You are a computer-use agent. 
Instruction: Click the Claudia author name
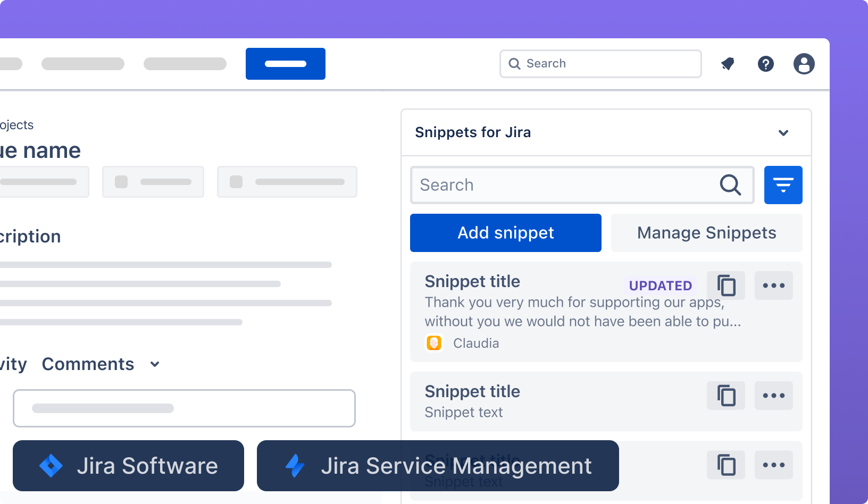(476, 343)
